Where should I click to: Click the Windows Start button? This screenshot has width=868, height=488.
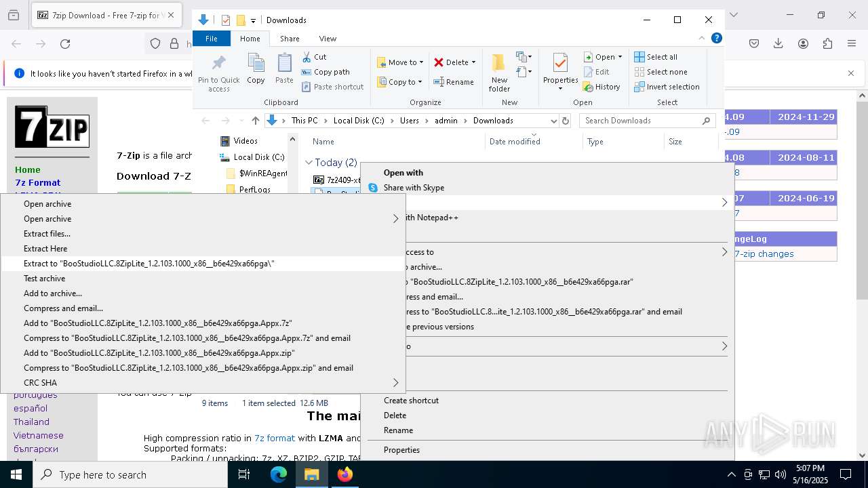(x=16, y=474)
